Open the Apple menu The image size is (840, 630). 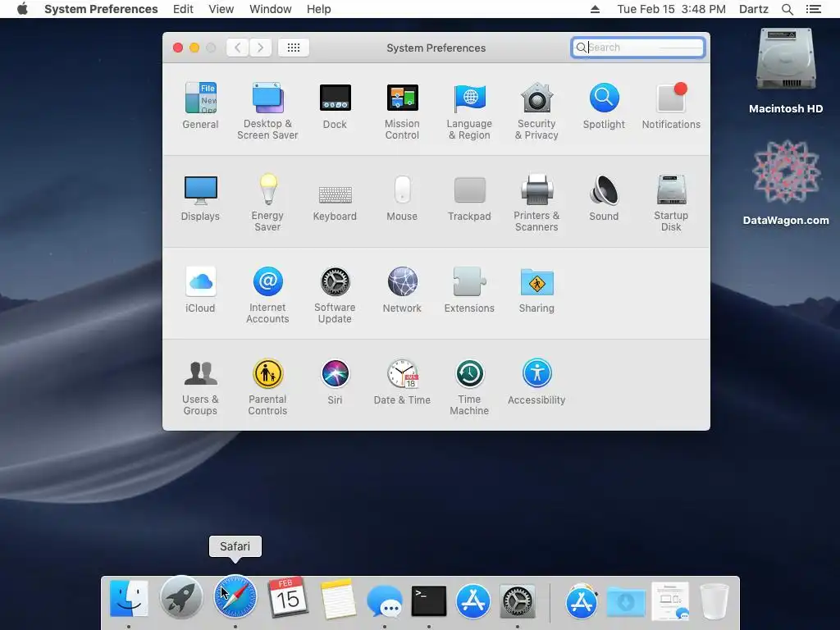[22, 9]
